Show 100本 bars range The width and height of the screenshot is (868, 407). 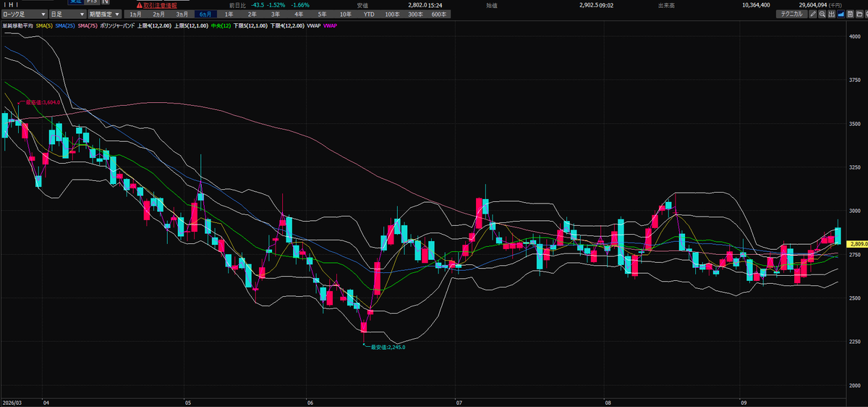(392, 14)
